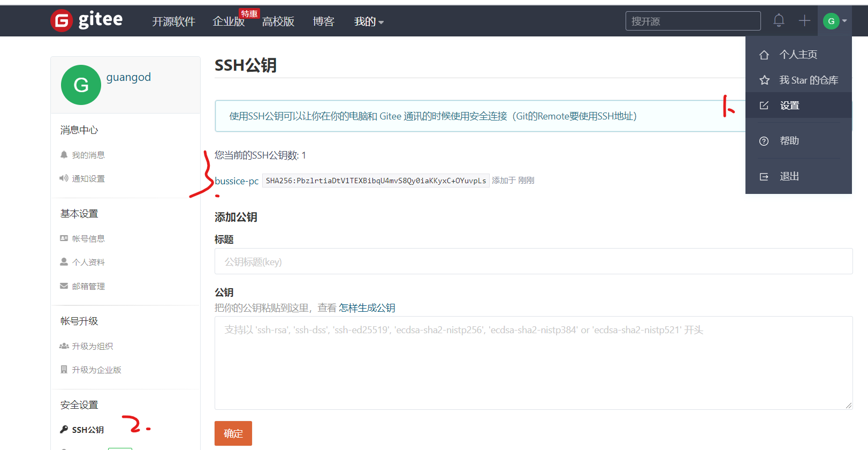
Task: Click the 安全设置 sidebar heading
Action: 79,405
